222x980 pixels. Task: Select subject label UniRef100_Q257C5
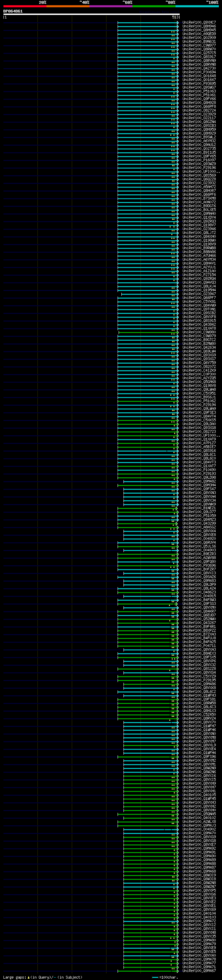[x=199, y=53]
